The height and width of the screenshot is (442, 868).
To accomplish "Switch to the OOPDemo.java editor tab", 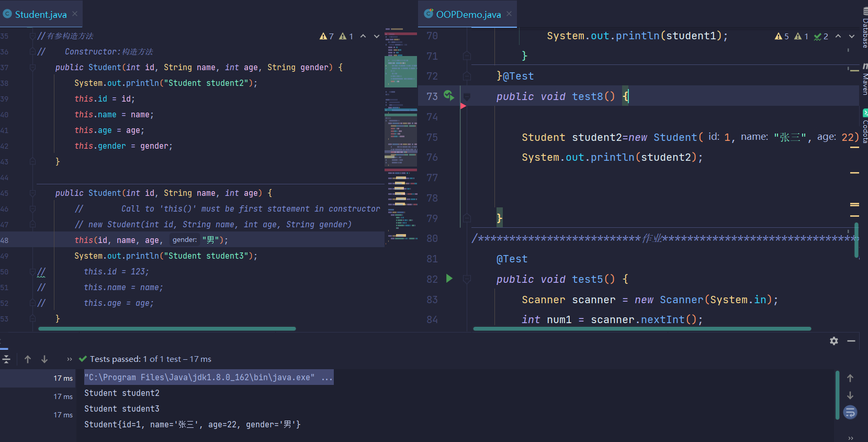I will pos(468,15).
